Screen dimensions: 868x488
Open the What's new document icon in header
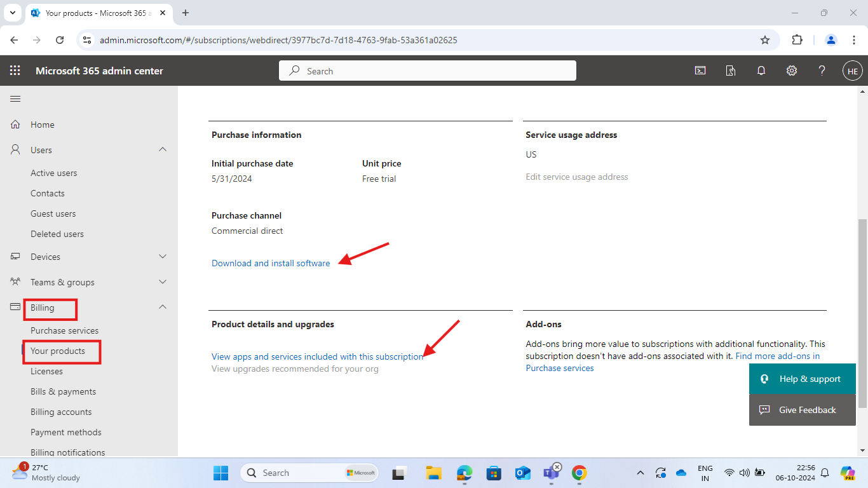pos(731,71)
